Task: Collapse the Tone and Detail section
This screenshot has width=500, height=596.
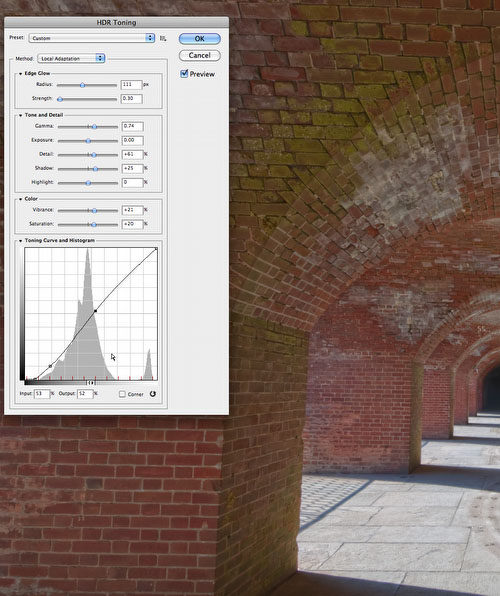Action: coord(21,115)
